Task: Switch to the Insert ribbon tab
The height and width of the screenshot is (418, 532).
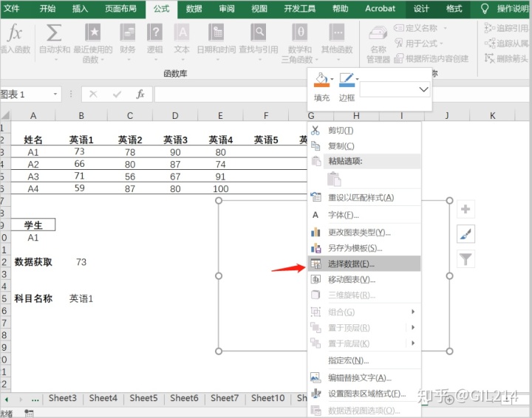Action: (x=80, y=8)
